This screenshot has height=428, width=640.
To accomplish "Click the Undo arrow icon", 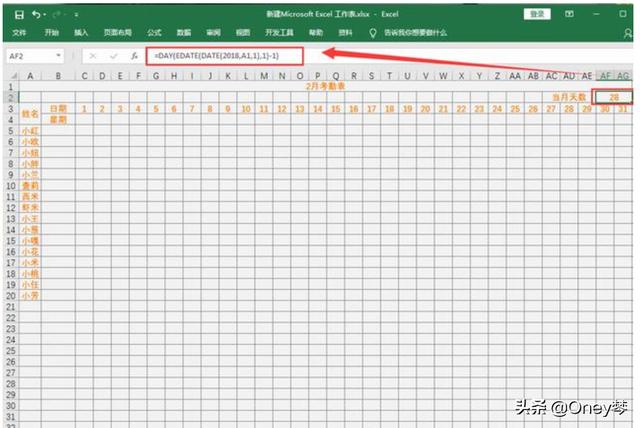I will pyautogui.click(x=37, y=15).
